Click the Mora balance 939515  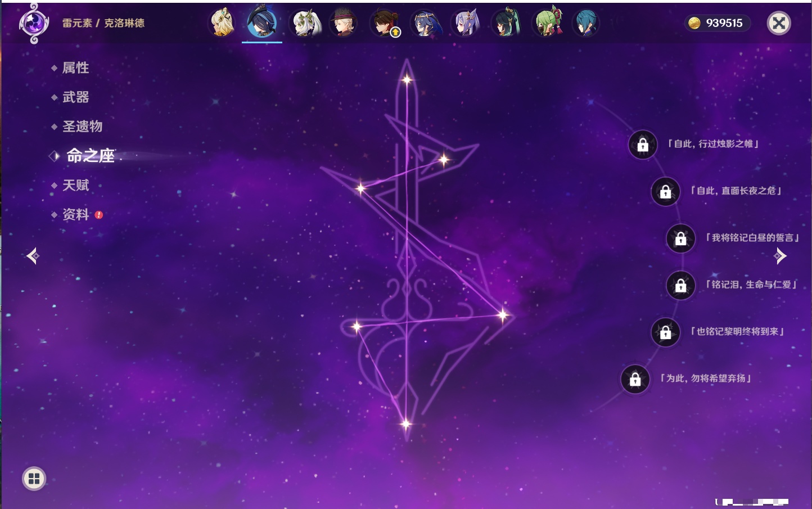[x=724, y=23]
